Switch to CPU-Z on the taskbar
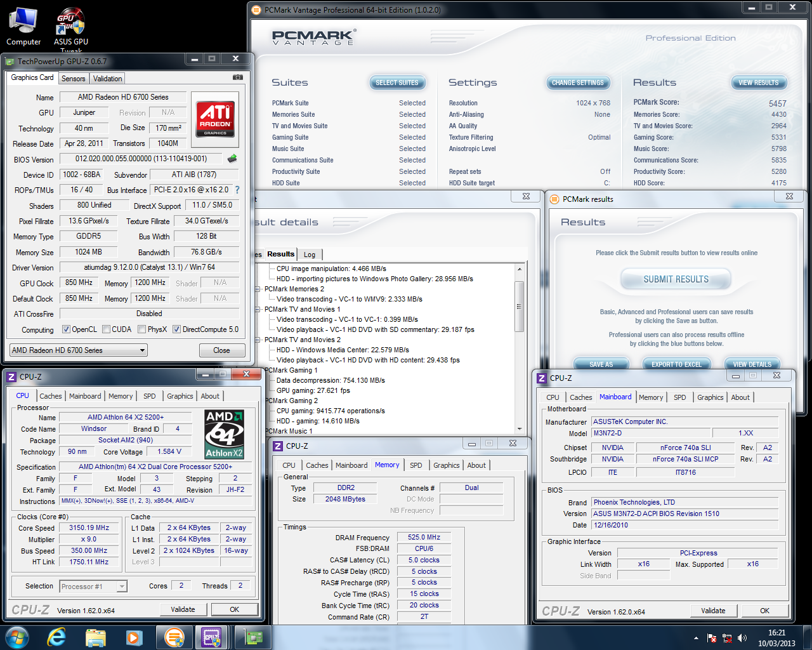 coord(212,637)
